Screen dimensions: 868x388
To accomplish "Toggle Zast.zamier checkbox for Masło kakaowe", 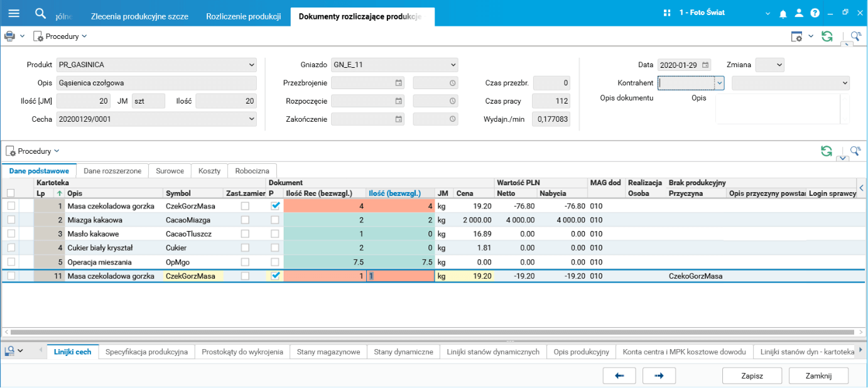I will point(245,234).
